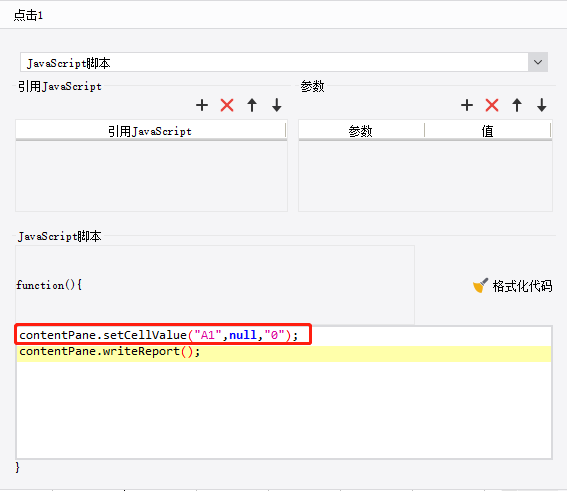Move referenced JavaScript entry down
This screenshot has width=567, height=491.
[277, 105]
